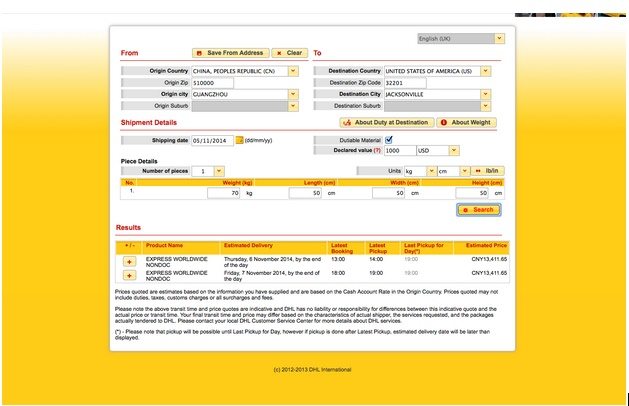This screenshot has width=629, height=406.
Task: Focus the Shipping date field
Action: [212, 141]
